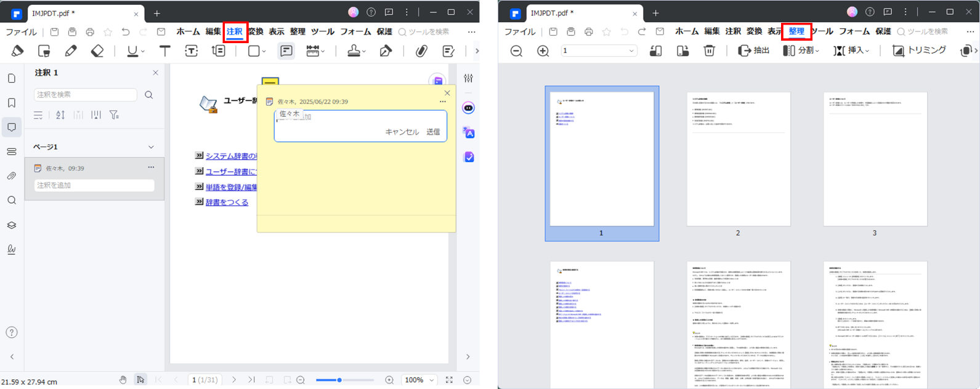Jump to last page in status bar

tap(251, 380)
